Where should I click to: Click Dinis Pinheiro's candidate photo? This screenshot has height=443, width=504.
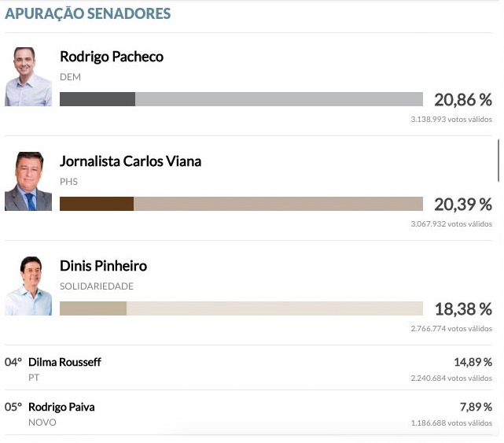28,286
